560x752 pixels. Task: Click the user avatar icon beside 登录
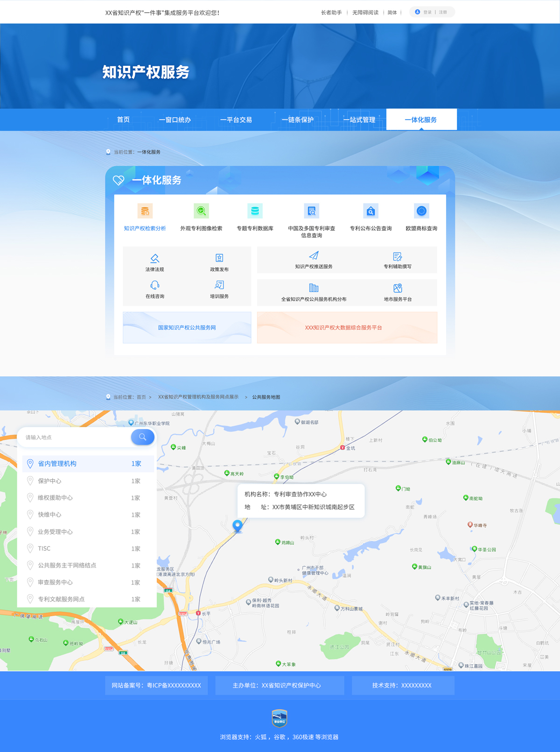coord(418,12)
